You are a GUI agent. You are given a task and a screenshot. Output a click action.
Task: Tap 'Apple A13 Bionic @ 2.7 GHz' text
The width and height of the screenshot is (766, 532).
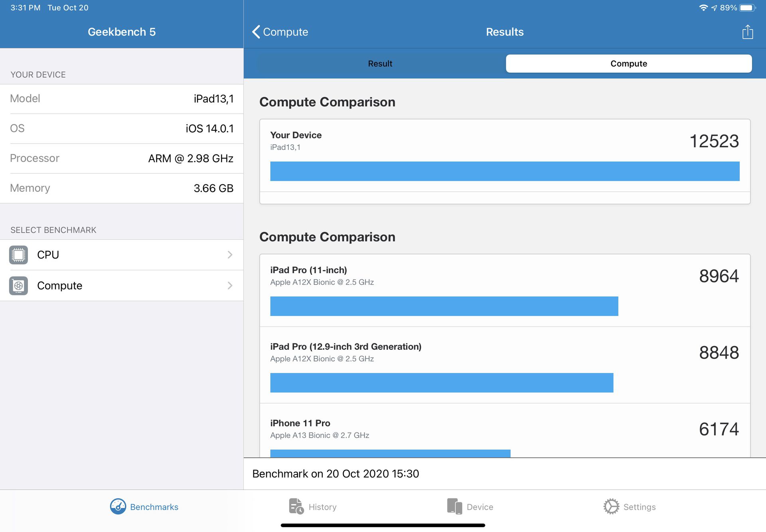click(320, 435)
